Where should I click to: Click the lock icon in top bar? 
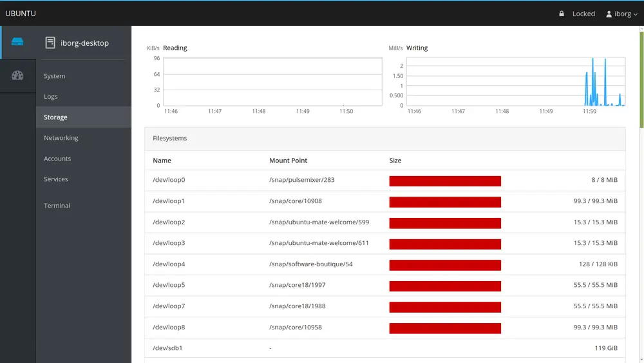click(562, 14)
